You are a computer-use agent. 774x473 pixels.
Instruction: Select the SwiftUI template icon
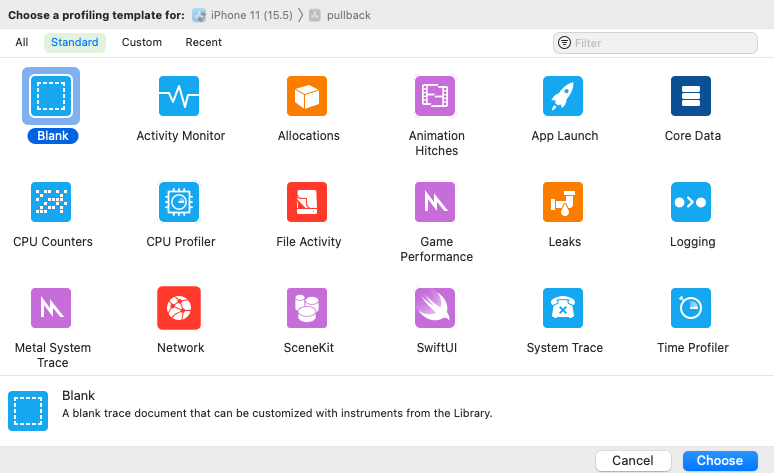tap(435, 308)
